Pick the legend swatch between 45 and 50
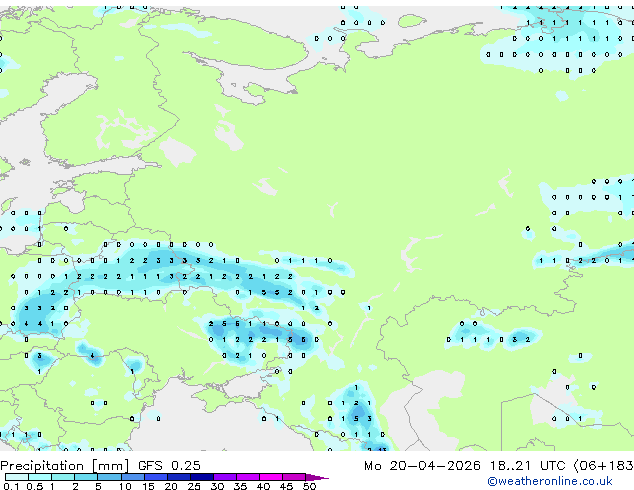This screenshot has height=490, width=634. (294, 477)
